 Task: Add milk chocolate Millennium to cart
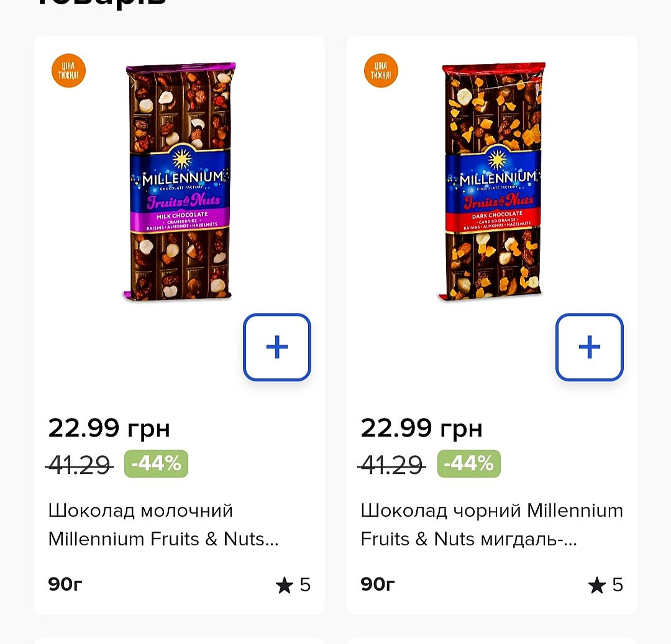click(276, 347)
